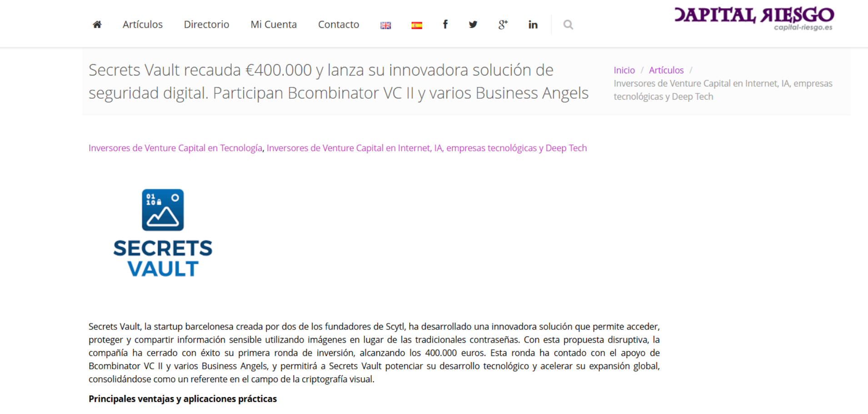Open the LinkedIn social link

(533, 25)
